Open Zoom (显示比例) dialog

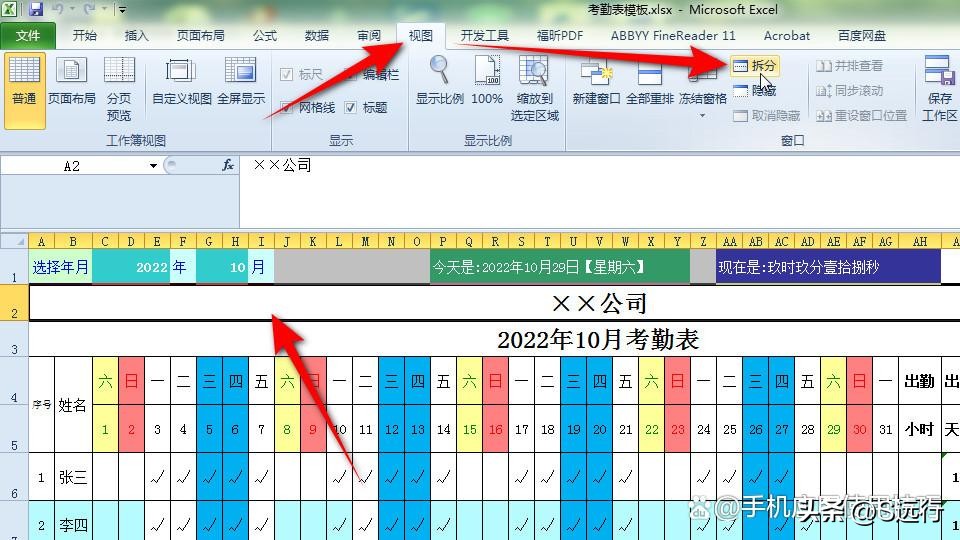pyautogui.click(x=440, y=81)
